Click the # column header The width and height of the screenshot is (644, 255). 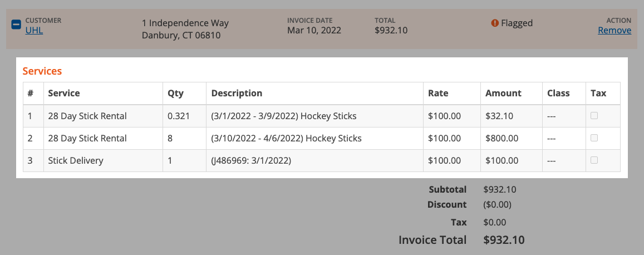(31, 93)
